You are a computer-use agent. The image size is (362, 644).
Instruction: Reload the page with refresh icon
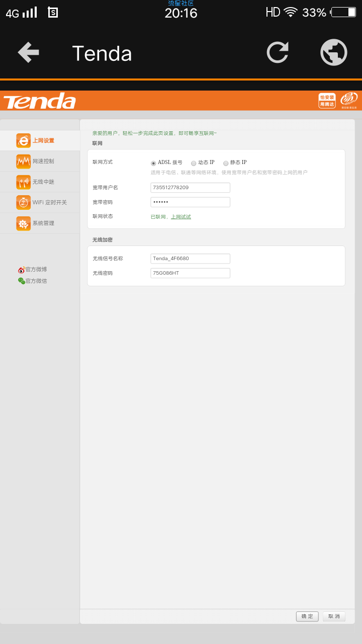click(278, 52)
